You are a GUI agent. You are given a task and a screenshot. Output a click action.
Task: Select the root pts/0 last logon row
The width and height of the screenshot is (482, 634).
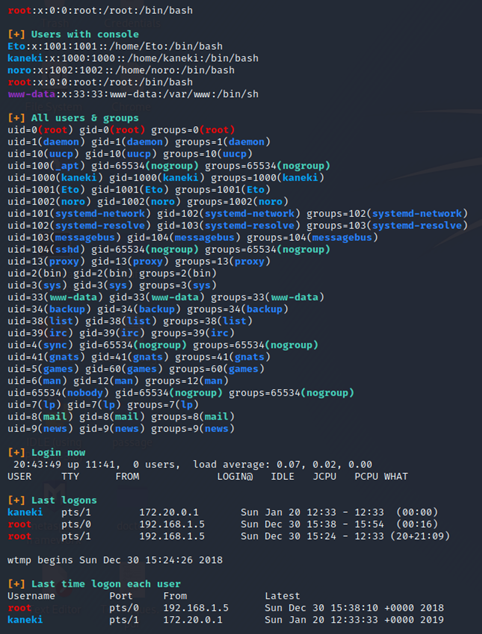pyautogui.click(x=222, y=524)
